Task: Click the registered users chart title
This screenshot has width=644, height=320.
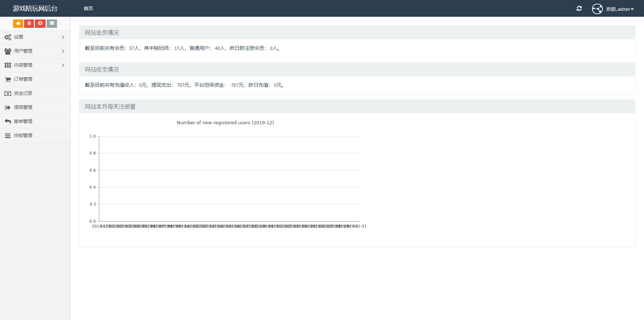Action: (225, 123)
